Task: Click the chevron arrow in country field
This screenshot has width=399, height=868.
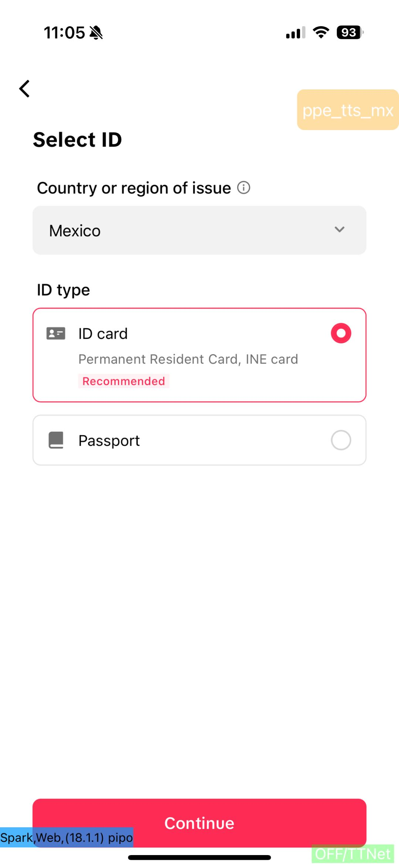Action: 339,230
